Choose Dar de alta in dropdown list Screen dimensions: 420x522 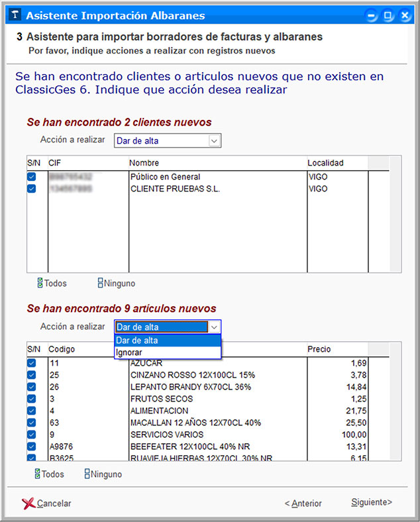pyautogui.click(x=137, y=340)
